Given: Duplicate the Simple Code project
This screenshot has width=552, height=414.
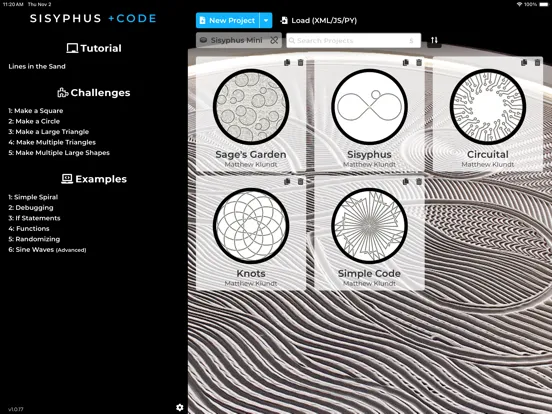Looking at the screenshot, I should pos(406,182).
